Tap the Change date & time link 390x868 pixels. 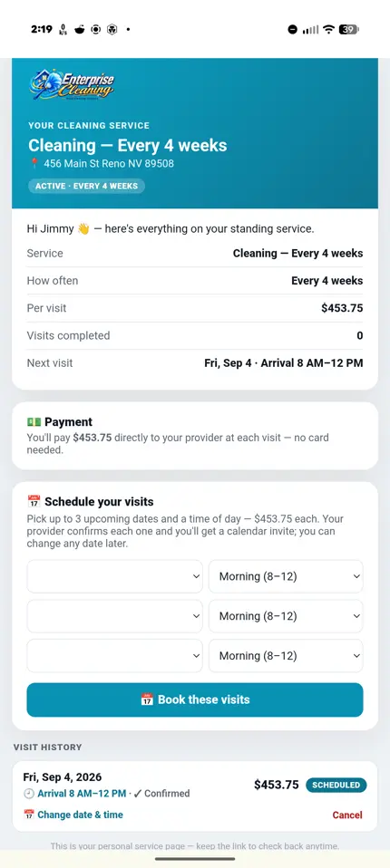pyautogui.click(x=73, y=815)
